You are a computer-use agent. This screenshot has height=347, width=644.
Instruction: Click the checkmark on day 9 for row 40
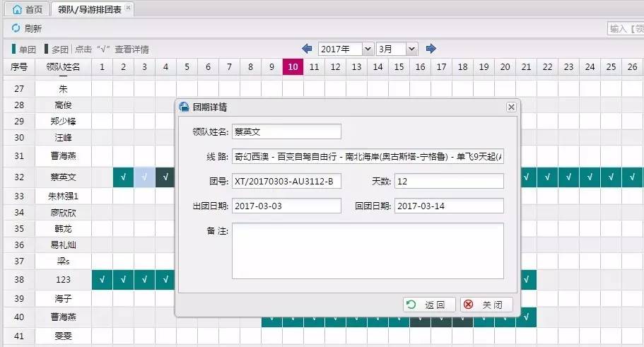point(271,317)
